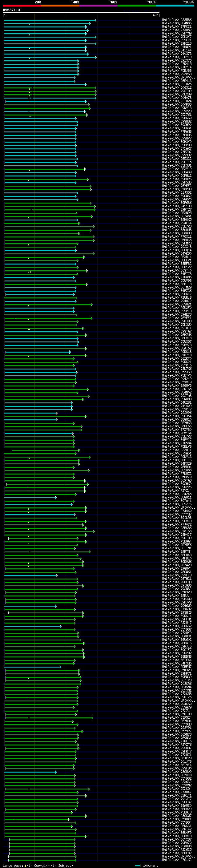Image resolution: width=197 pixels, height=868 pixels.
Task: Click the Large gaps legend text
Action: click(38, 866)
